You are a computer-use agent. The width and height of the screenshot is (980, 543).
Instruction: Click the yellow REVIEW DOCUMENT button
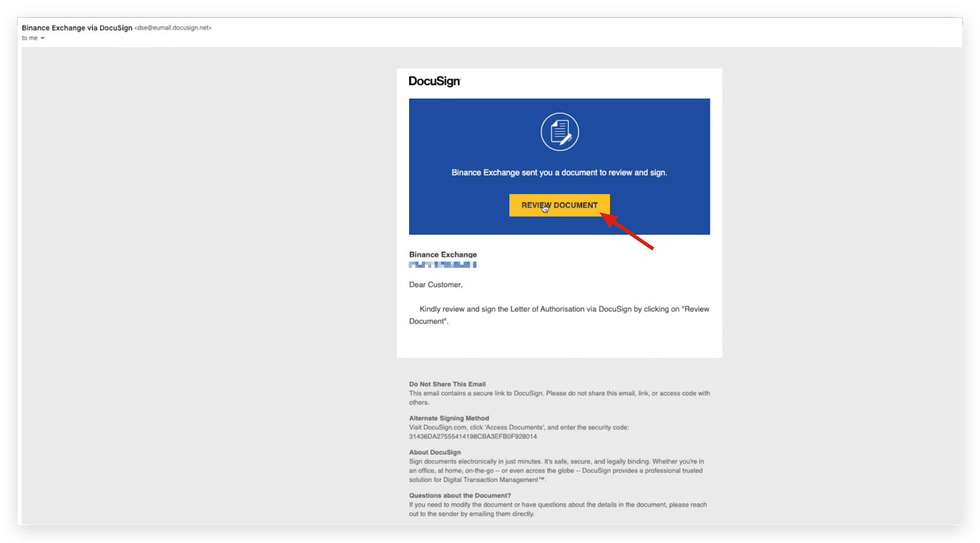point(559,205)
